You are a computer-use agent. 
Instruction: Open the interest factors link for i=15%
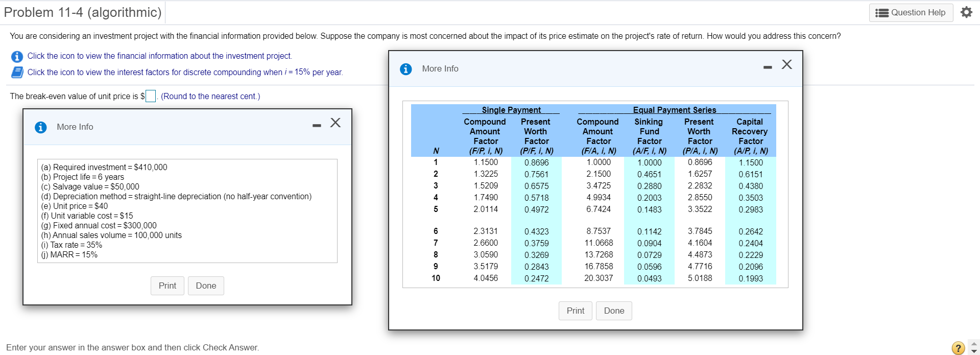point(185,72)
